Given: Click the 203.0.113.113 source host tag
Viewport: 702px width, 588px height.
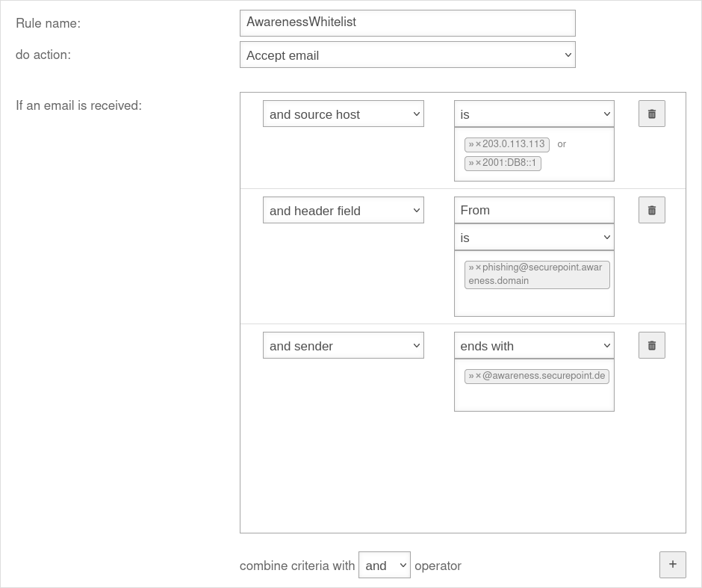Looking at the screenshot, I should (x=513, y=144).
